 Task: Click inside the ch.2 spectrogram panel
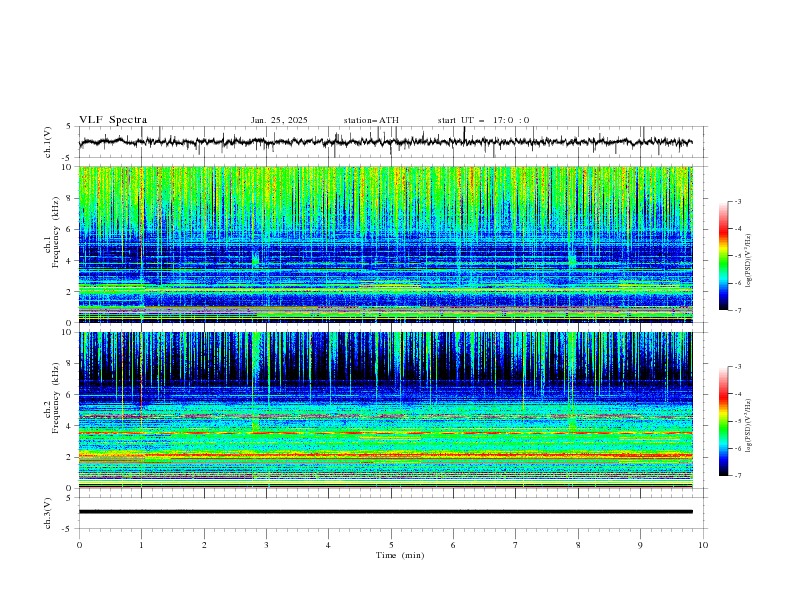(385, 410)
